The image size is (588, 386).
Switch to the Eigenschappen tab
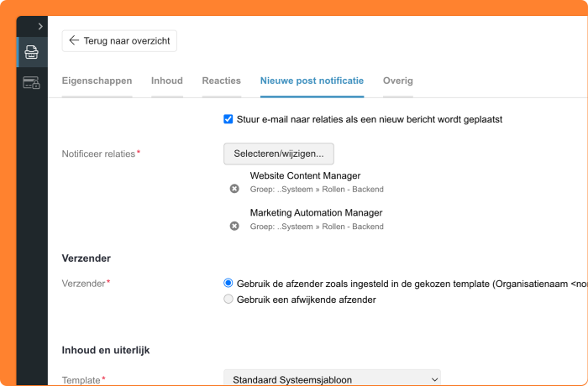tap(97, 81)
